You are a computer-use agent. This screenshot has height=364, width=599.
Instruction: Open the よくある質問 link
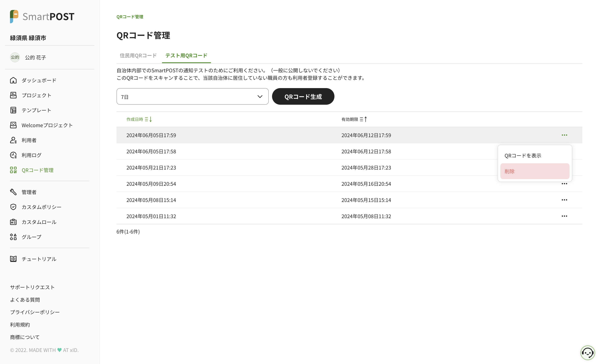25,300
